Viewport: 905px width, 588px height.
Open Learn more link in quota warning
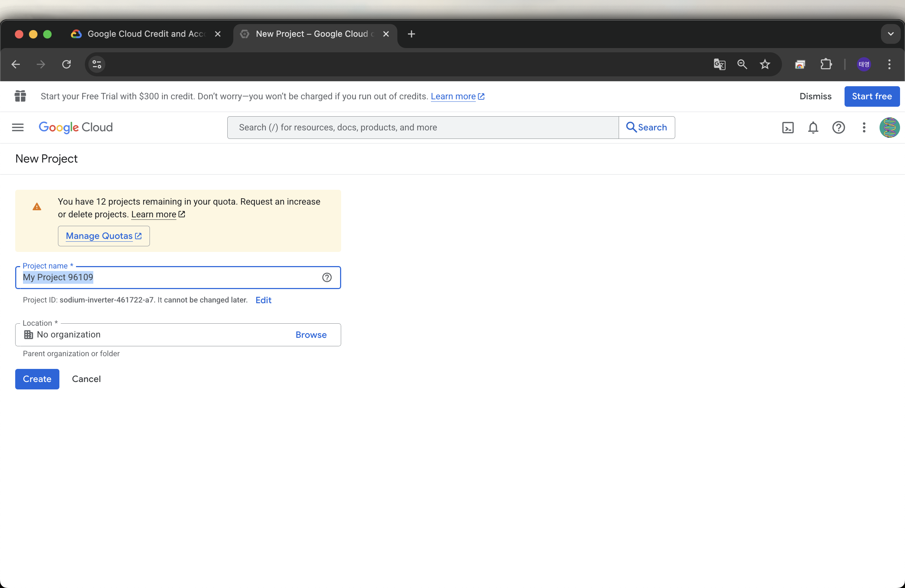(158, 214)
